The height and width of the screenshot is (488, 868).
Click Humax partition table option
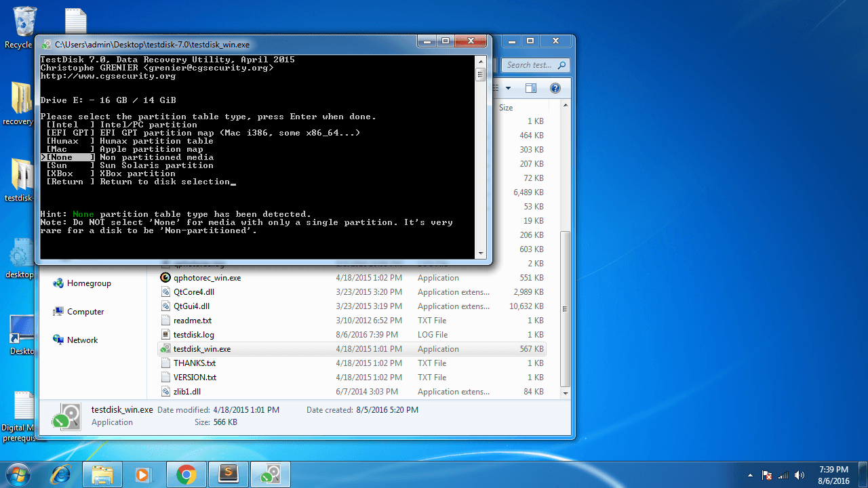coord(130,141)
